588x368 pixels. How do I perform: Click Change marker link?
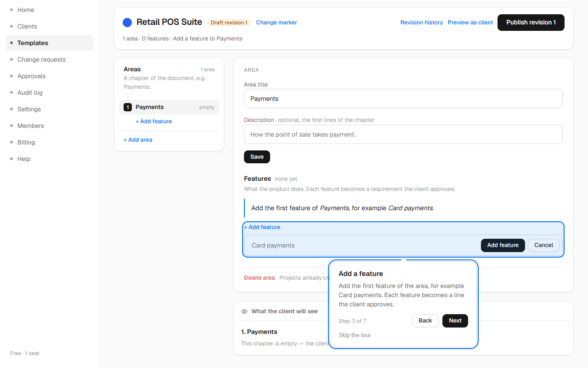tap(277, 23)
